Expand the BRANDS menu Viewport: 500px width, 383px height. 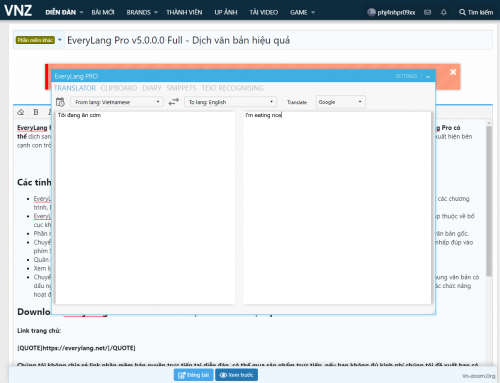(x=142, y=12)
